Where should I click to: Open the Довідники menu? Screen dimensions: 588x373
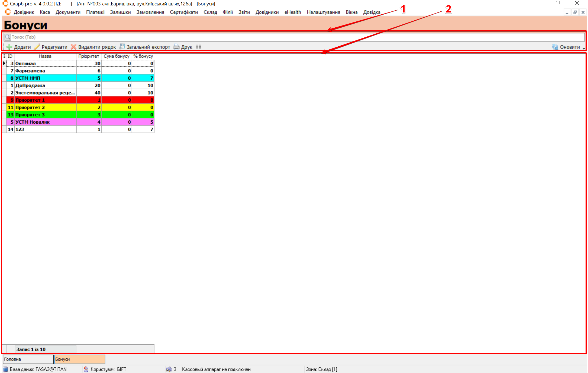[267, 12]
